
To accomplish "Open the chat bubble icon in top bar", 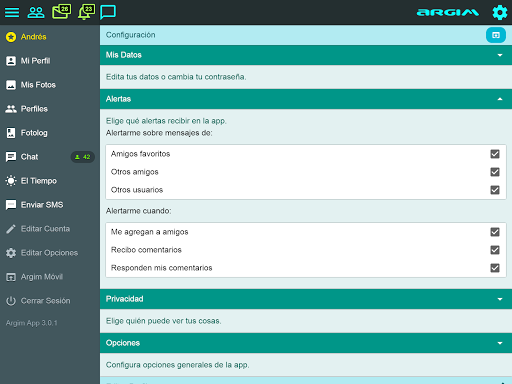I will pyautogui.click(x=108, y=12).
